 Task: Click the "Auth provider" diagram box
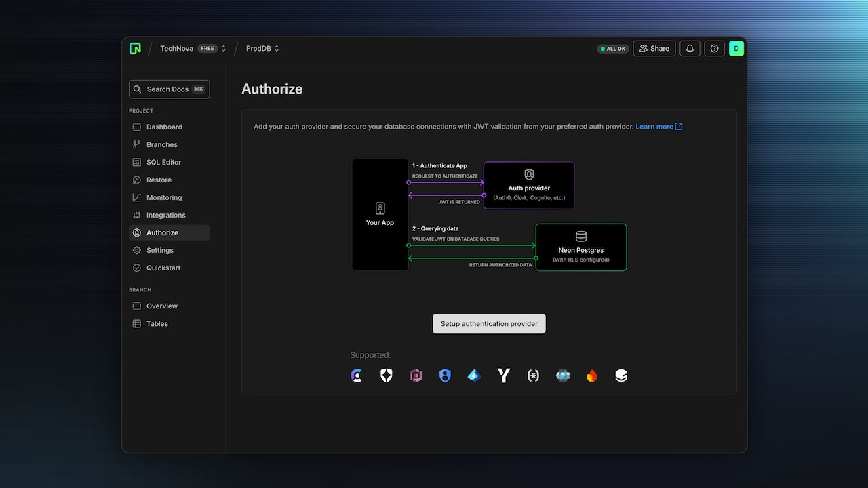click(529, 185)
